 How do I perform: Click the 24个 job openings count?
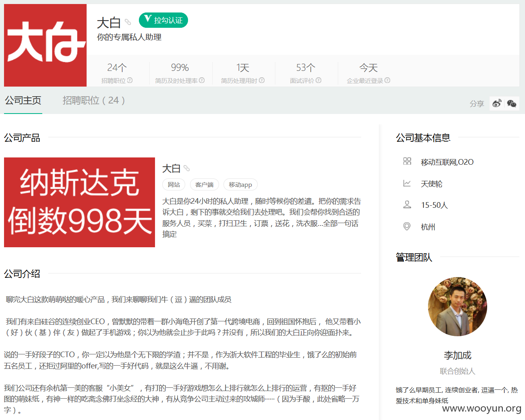pyautogui.click(x=117, y=67)
